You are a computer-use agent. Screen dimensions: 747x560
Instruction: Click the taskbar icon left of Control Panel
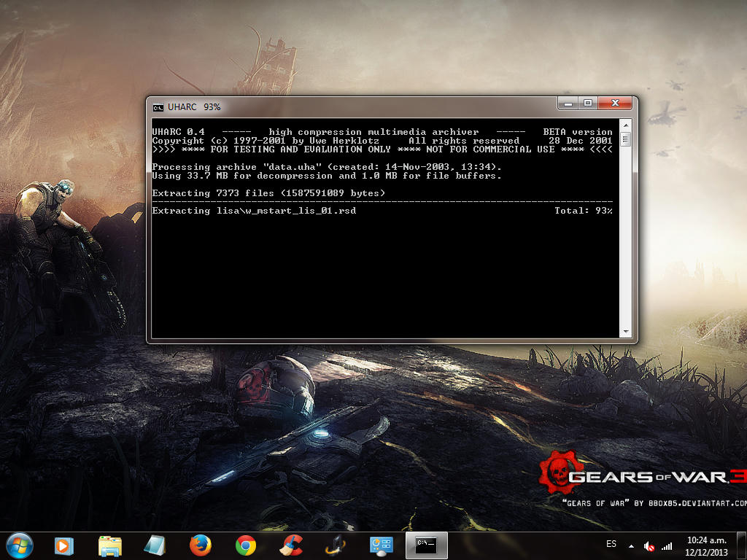[336, 545]
